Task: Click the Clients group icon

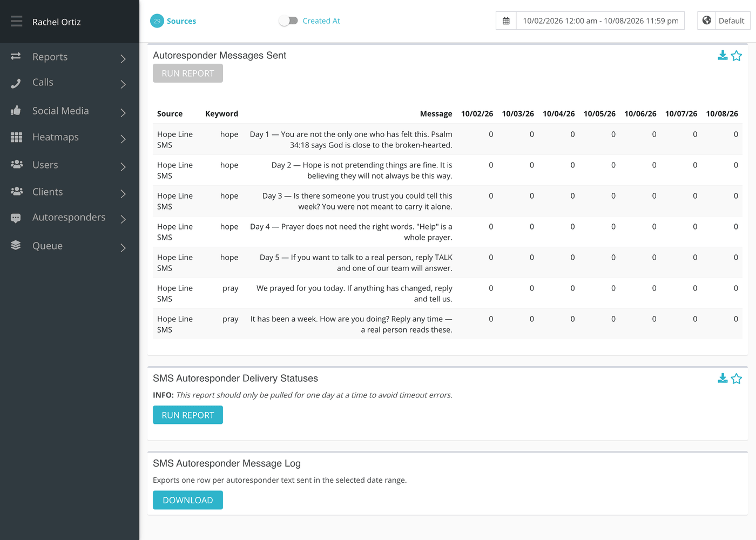Action: click(17, 191)
